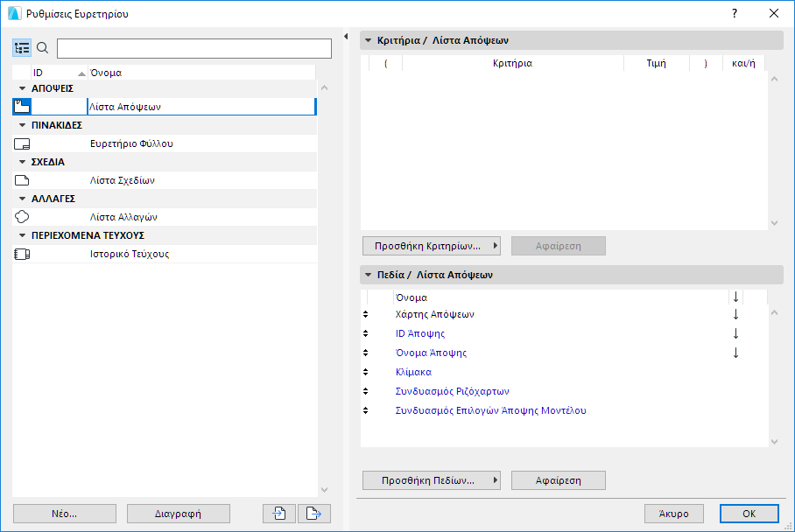Select Λίστα Αλλαγών in the list
Image resolution: width=795 pixels, height=532 pixels.
[165, 217]
